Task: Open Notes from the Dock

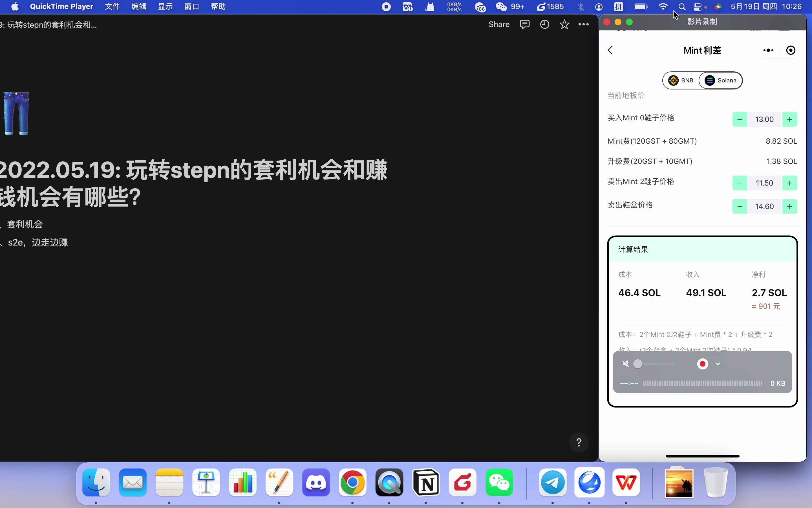Action: pyautogui.click(x=169, y=483)
